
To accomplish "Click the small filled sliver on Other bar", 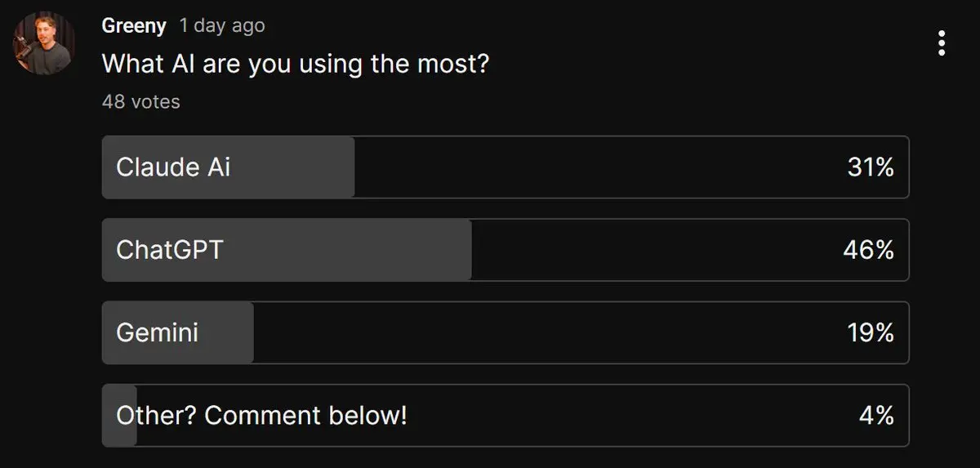I will 119,415.
